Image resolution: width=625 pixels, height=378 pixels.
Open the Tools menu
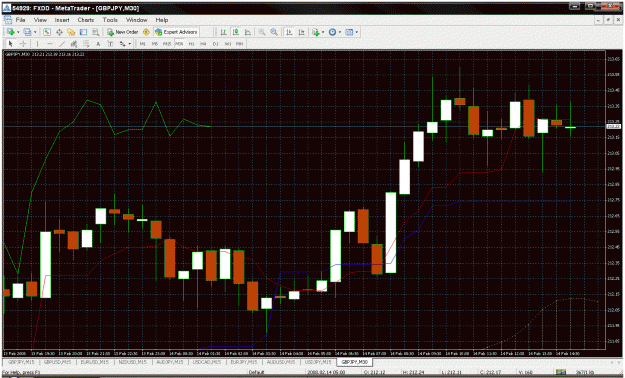pyautogui.click(x=110, y=20)
